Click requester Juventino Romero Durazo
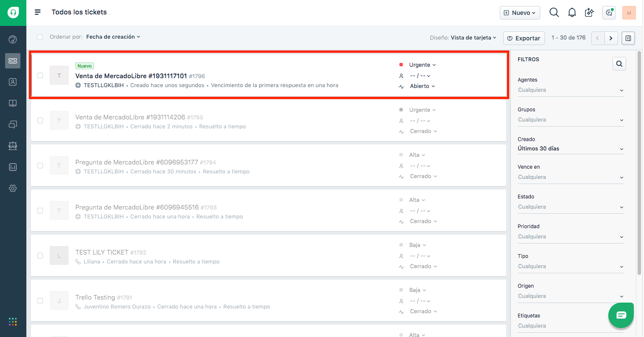This screenshot has width=644, height=337. coord(117,307)
